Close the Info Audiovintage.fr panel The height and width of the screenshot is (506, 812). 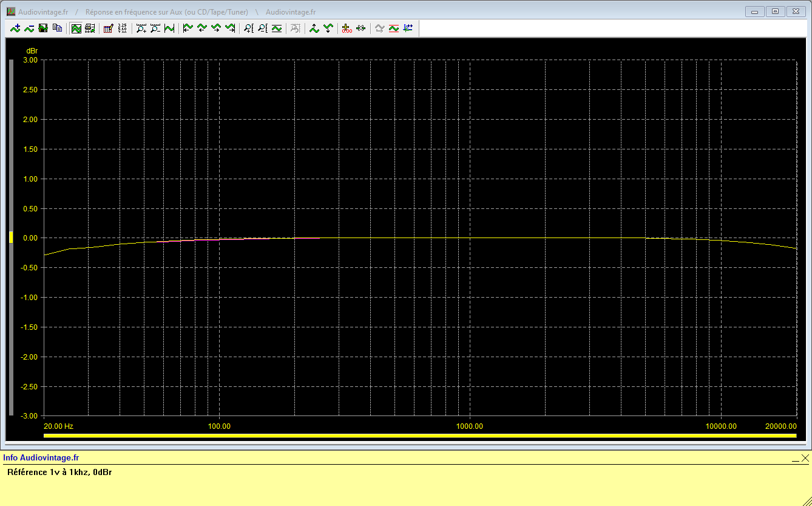805,458
